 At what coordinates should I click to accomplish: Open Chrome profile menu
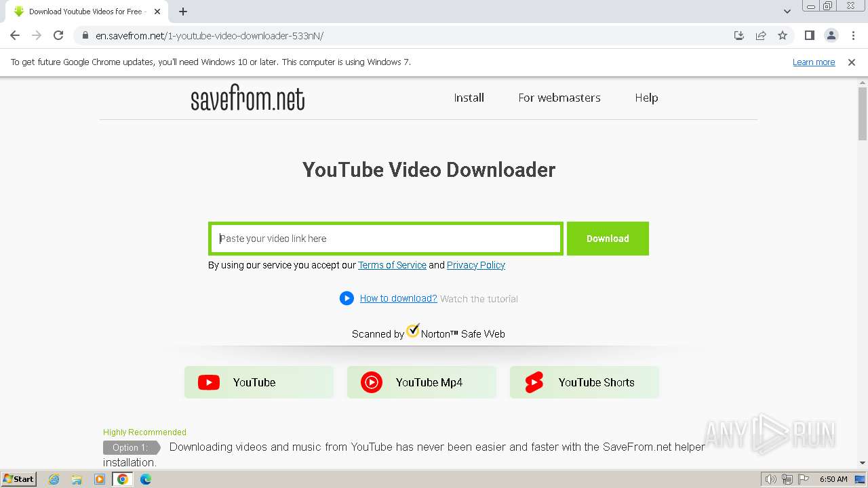click(x=831, y=35)
